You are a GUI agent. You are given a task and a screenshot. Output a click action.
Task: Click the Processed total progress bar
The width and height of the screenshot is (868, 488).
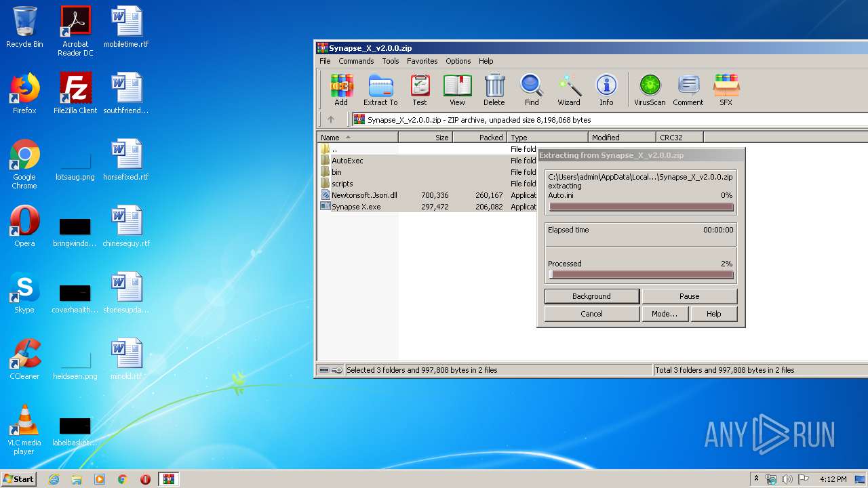pyautogui.click(x=641, y=275)
